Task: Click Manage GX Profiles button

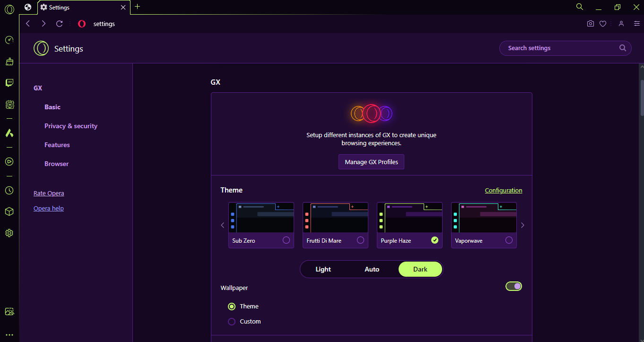Action: coord(371,162)
